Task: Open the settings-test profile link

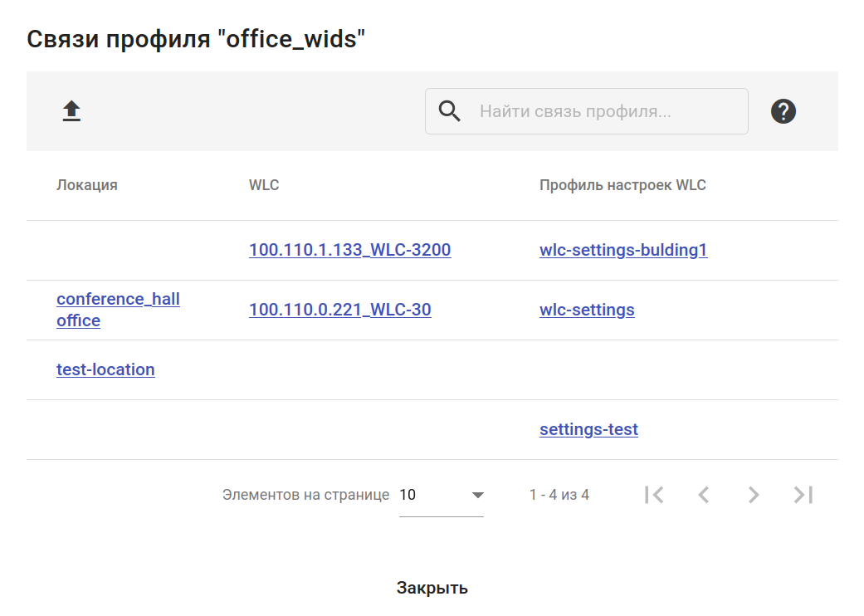Action: (588, 429)
